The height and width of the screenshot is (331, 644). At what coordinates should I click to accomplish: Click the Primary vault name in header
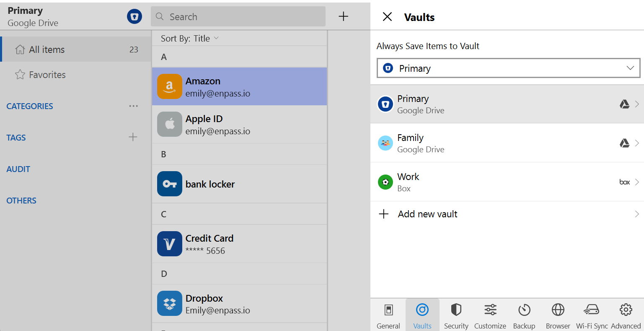point(25,10)
